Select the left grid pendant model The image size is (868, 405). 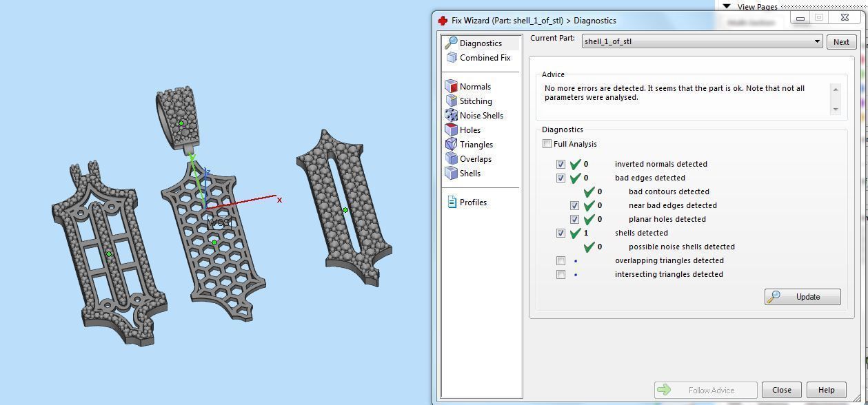[109, 254]
